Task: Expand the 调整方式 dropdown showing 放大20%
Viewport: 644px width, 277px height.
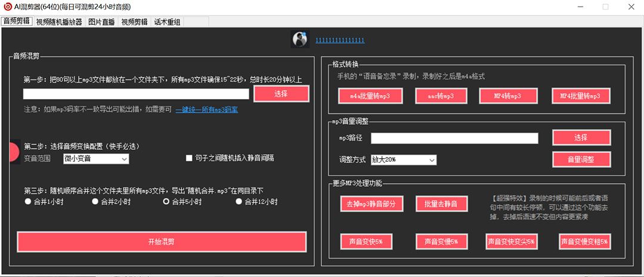Action: coord(404,160)
